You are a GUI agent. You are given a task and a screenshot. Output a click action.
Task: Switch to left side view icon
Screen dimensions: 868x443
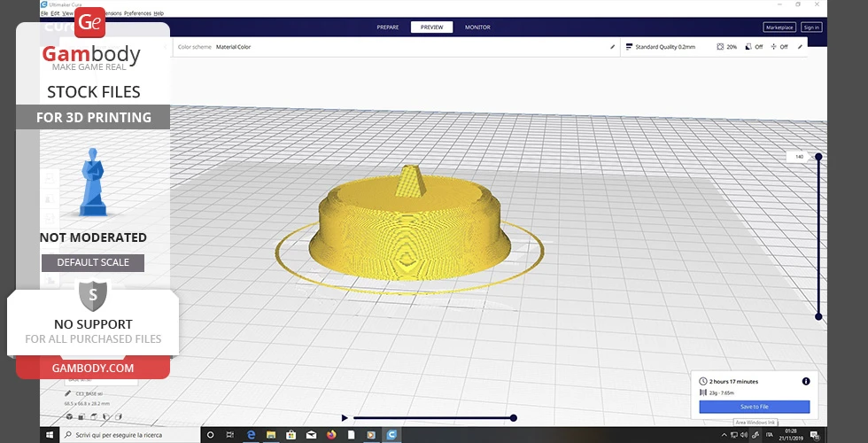(105, 416)
